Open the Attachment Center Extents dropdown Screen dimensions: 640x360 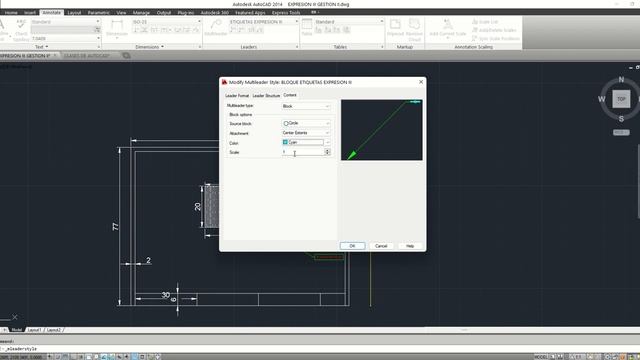[306, 133]
